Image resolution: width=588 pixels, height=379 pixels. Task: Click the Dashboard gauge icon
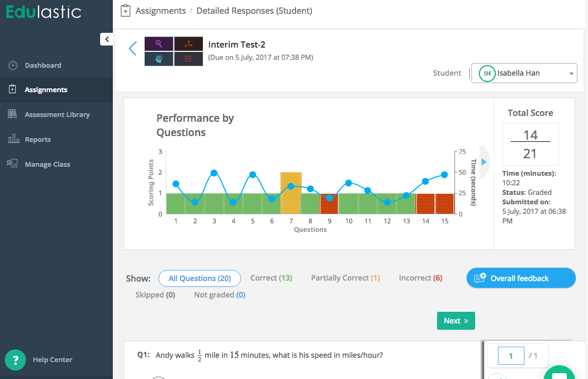[13, 65]
